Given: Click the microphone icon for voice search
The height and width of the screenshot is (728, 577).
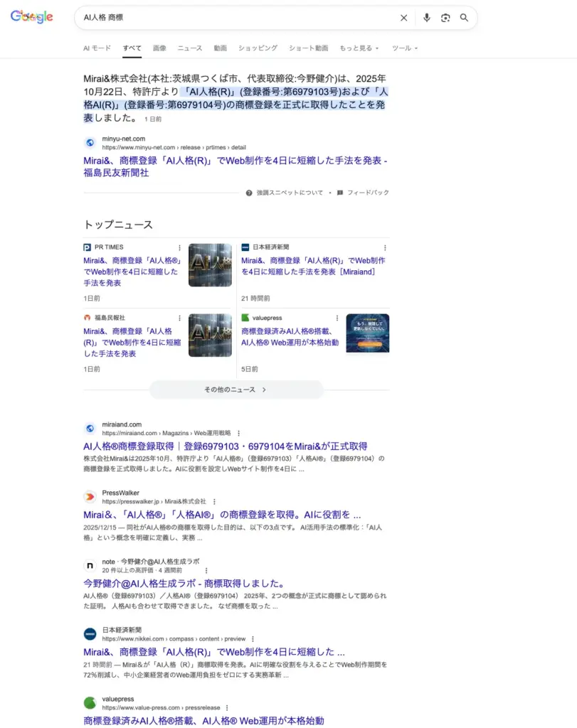Looking at the screenshot, I should pos(426,18).
